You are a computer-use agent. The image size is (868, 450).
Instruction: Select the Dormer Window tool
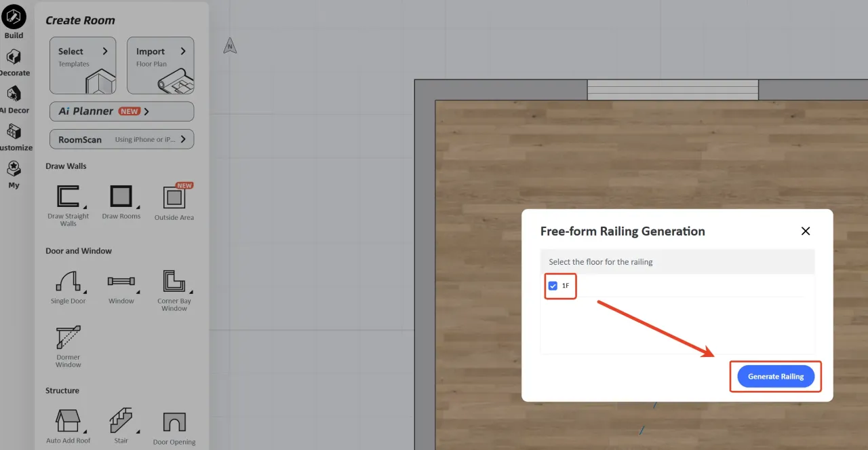coord(68,338)
